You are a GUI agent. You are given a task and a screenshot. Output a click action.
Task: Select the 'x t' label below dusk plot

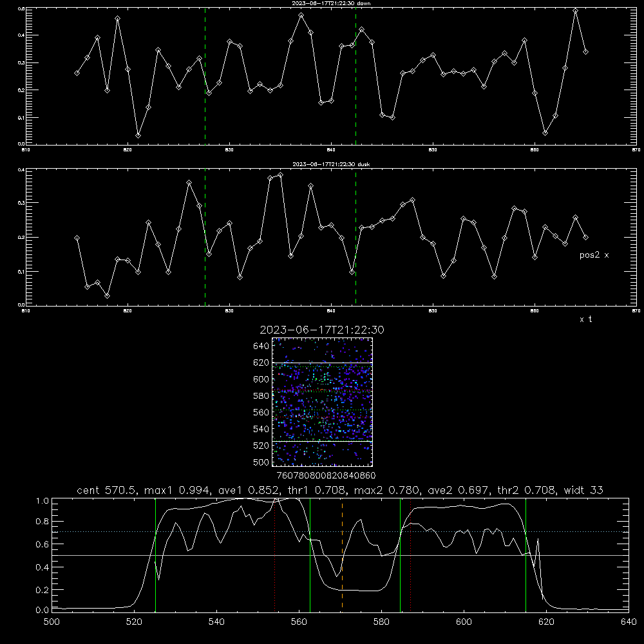coord(585,319)
